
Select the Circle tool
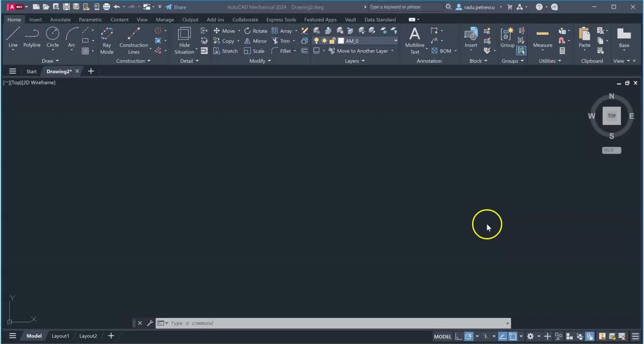pos(52,37)
